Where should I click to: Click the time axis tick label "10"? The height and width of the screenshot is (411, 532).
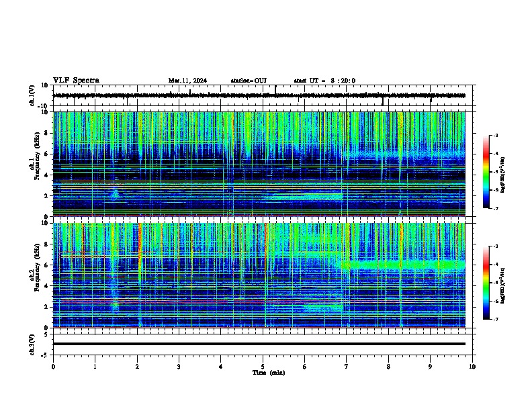pyautogui.click(x=472, y=367)
